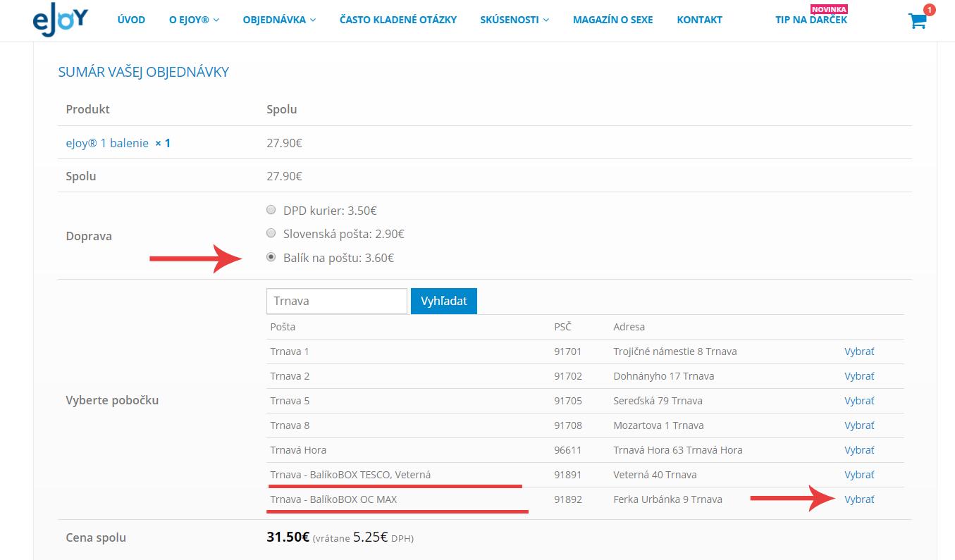Click the PSČ column header

click(562, 327)
